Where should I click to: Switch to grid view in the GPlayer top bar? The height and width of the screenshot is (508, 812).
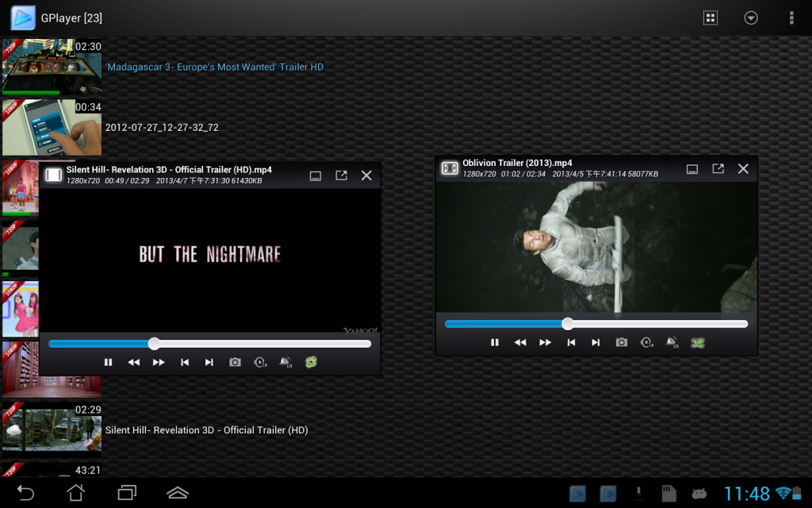click(710, 17)
